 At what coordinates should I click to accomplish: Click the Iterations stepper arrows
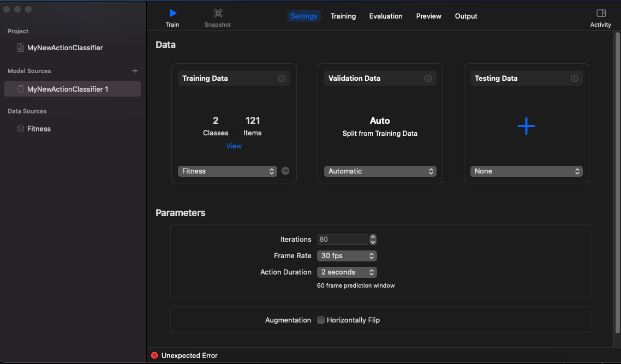pyautogui.click(x=373, y=240)
